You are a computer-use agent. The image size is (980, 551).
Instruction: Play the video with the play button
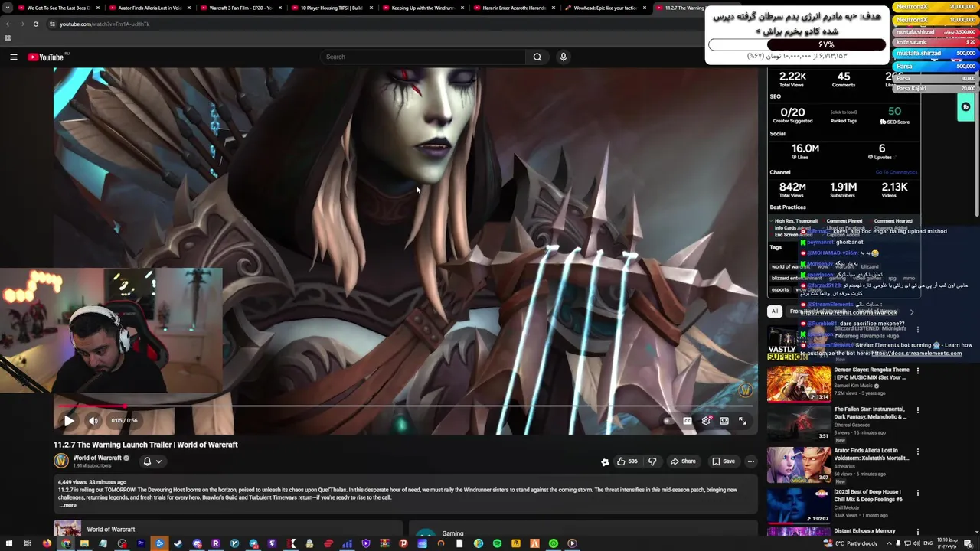[69, 421]
